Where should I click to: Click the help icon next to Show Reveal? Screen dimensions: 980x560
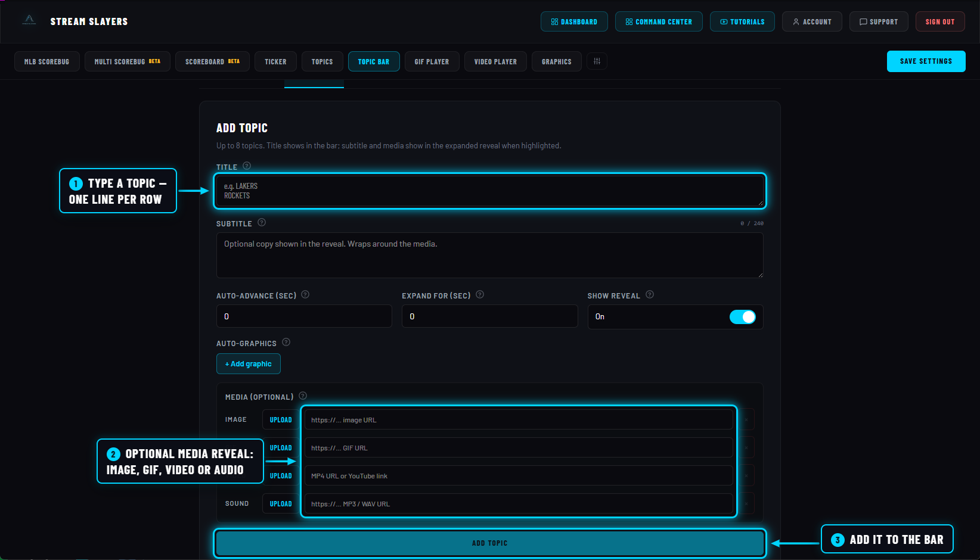650,294
